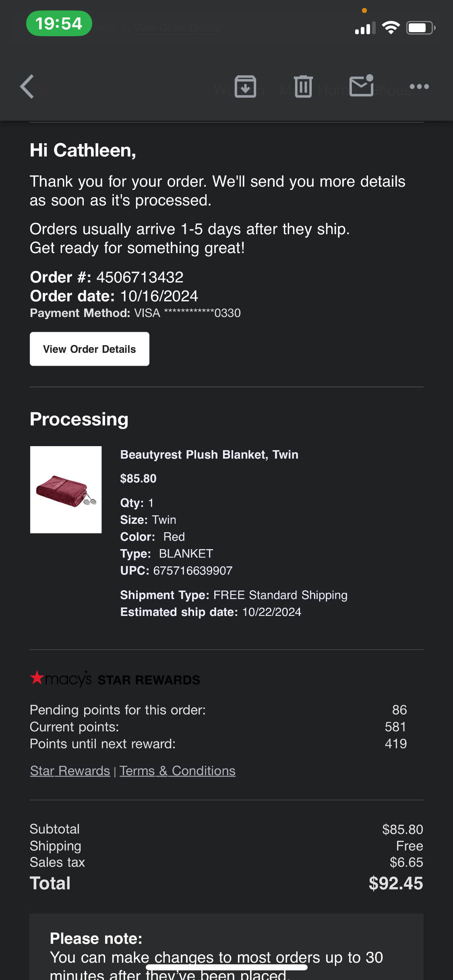Open View Order Details button

(89, 349)
